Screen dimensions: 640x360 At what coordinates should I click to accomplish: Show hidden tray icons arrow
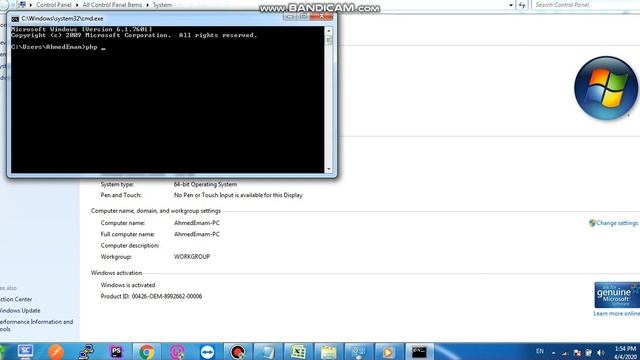pos(553,353)
